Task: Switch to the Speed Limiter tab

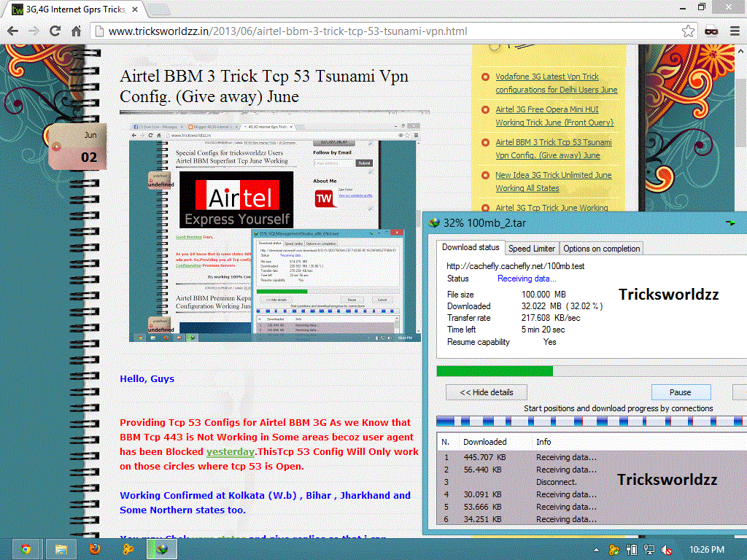Action: pyautogui.click(x=532, y=249)
